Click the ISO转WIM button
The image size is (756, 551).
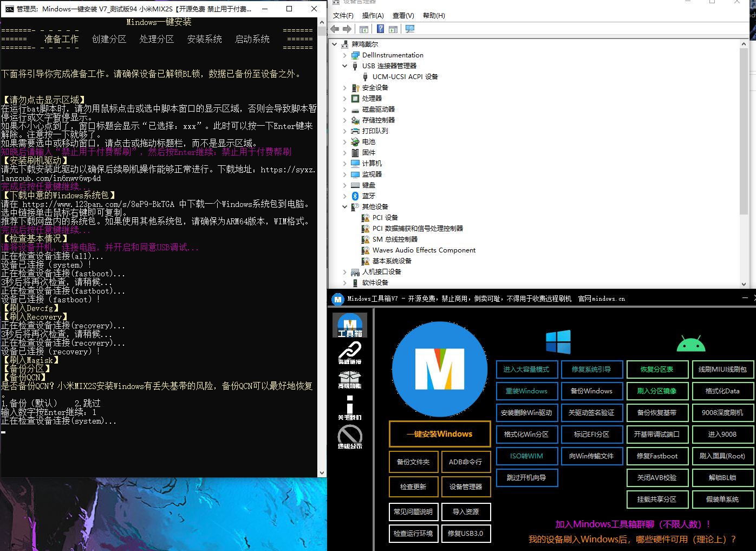[526, 456]
